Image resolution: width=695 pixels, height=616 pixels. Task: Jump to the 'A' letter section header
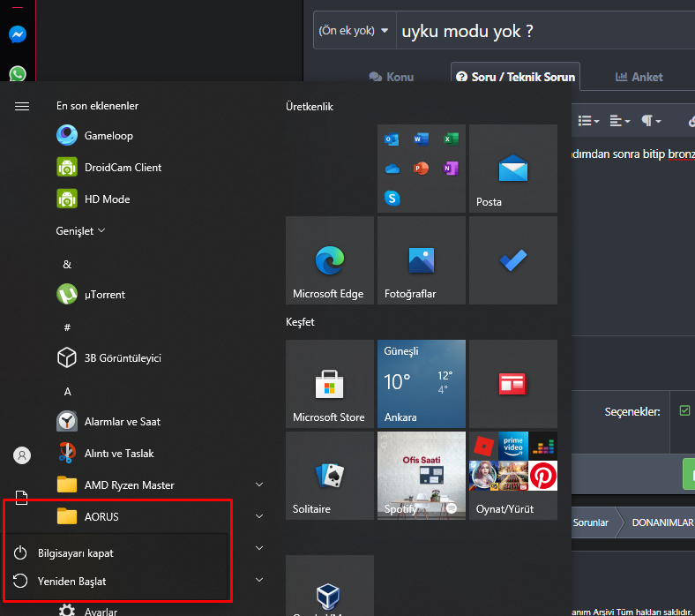67,392
